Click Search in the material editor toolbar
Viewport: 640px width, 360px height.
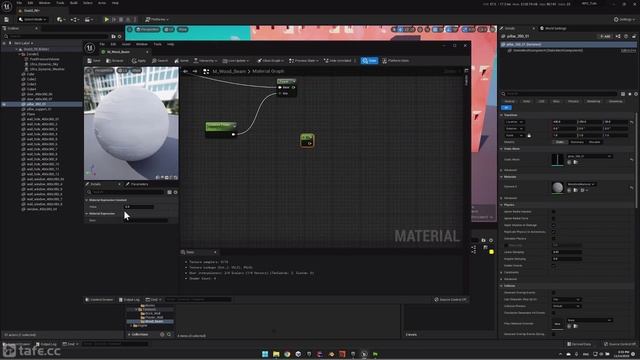(160, 60)
